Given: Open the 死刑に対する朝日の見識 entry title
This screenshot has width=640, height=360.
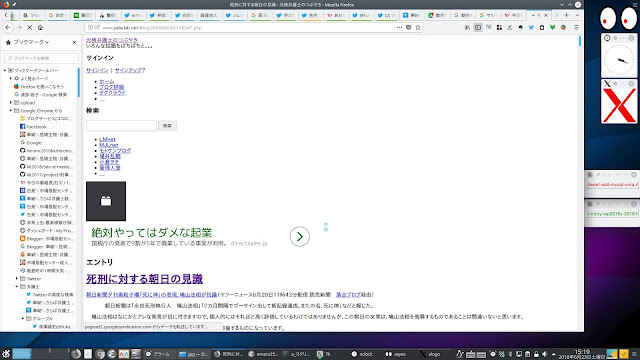Looking at the screenshot, I should tap(144, 279).
